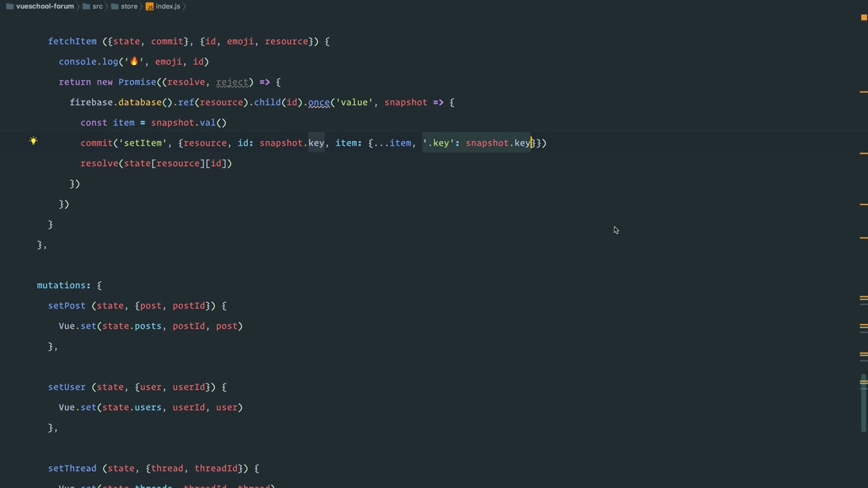Click setPost mutation name
This screenshot has height=488, width=868.
point(67,306)
